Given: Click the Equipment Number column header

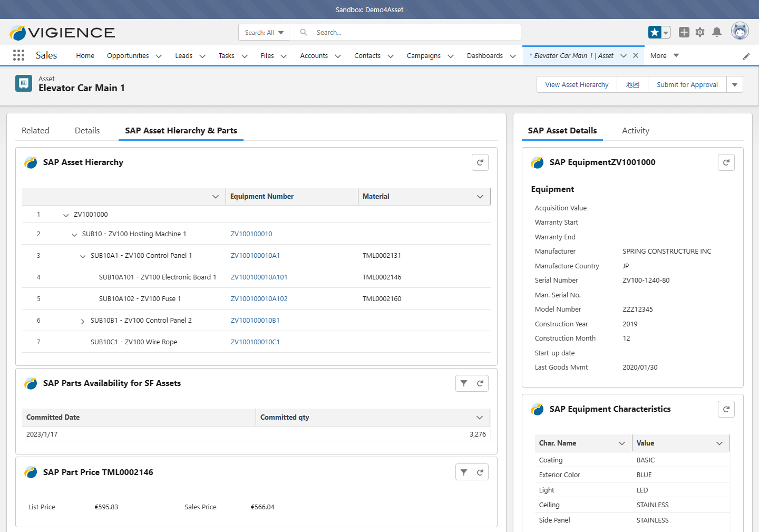Looking at the screenshot, I should (x=292, y=197).
